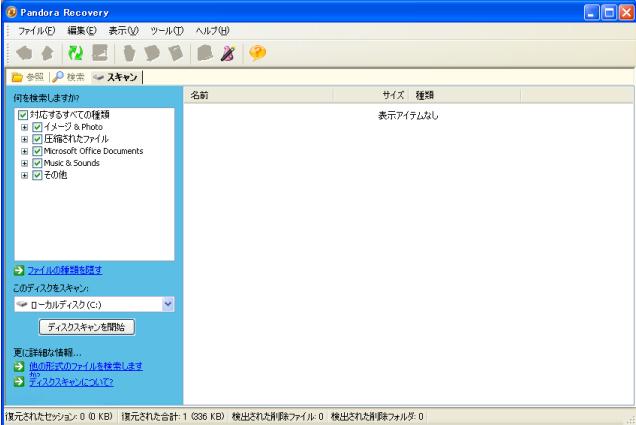Click the 復元された合計: 1 (336 KB) status entry
This screenshot has height=425, width=636.
(173, 416)
